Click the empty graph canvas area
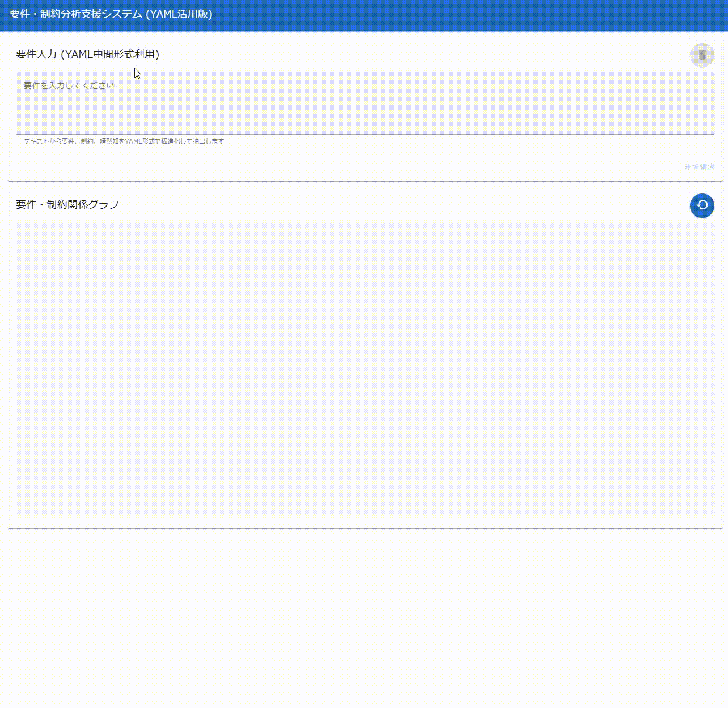The image size is (728, 708). pos(365,369)
